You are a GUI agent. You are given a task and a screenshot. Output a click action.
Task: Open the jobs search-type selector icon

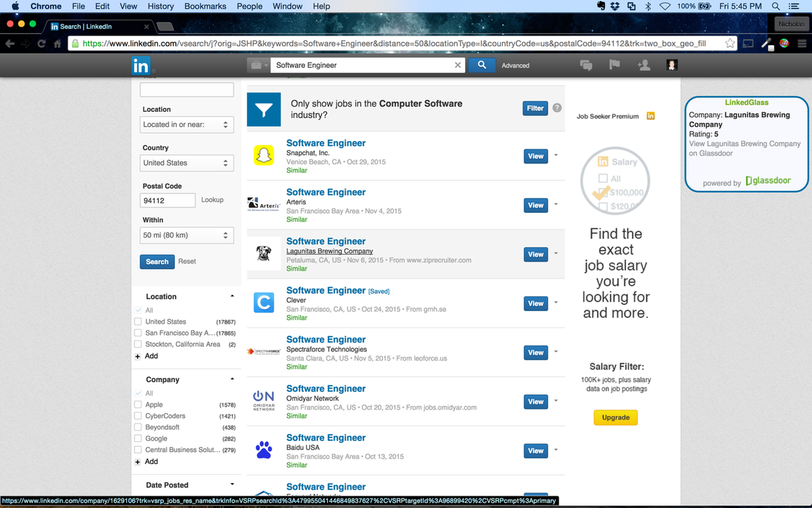[x=258, y=65]
